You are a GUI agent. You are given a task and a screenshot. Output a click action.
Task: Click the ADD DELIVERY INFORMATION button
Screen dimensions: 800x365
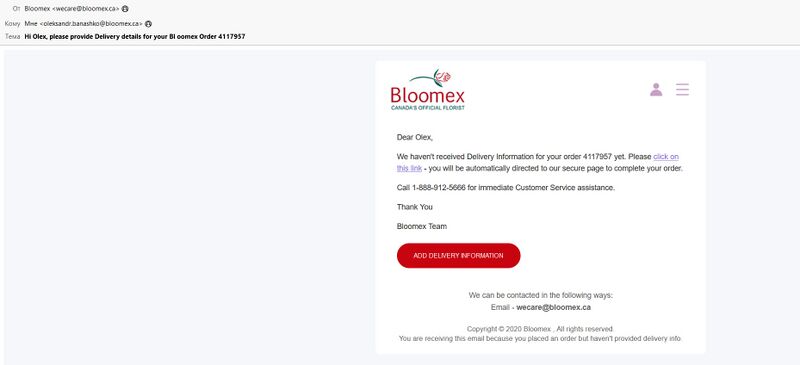pos(458,256)
